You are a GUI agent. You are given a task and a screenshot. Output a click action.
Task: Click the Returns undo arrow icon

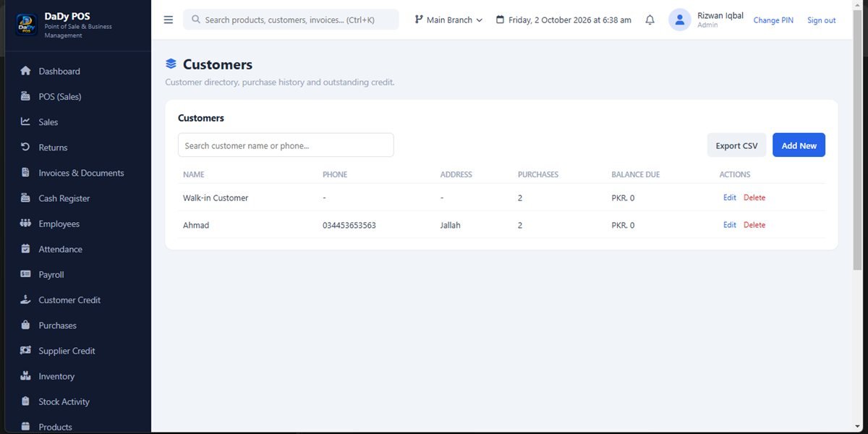[25, 147]
